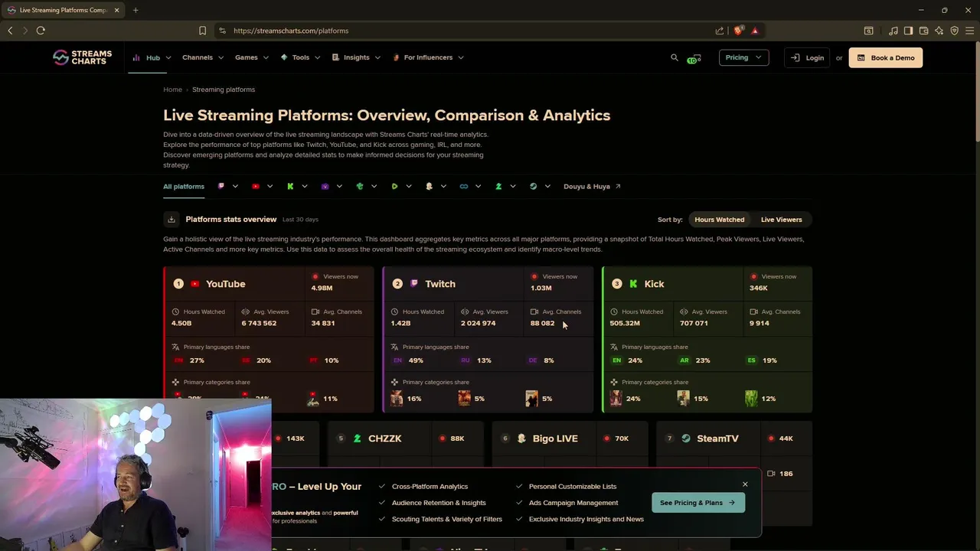Expand dropdown arrow next to YouTube filter icon
The image size is (980, 551).
[269, 186]
